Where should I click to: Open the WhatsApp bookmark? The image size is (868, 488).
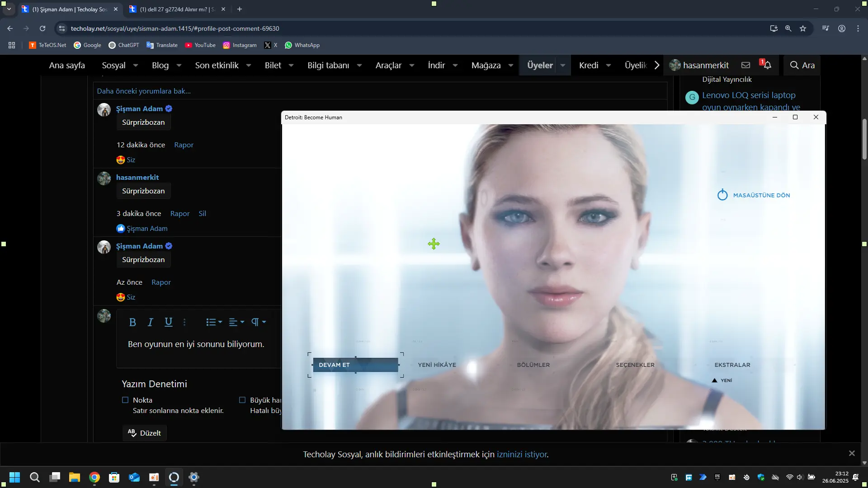[302, 45]
